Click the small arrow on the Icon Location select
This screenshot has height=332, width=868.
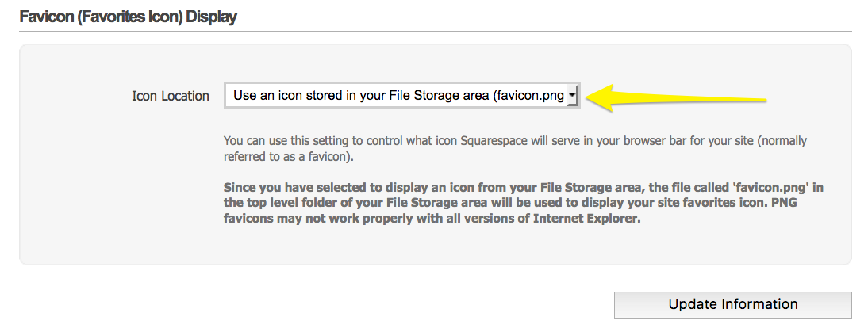572,95
